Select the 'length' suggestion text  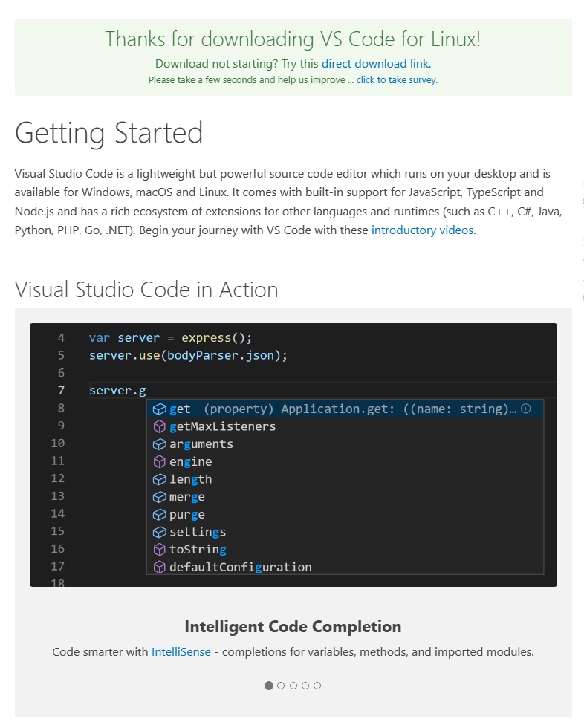pyautogui.click(x=190, y=479)
